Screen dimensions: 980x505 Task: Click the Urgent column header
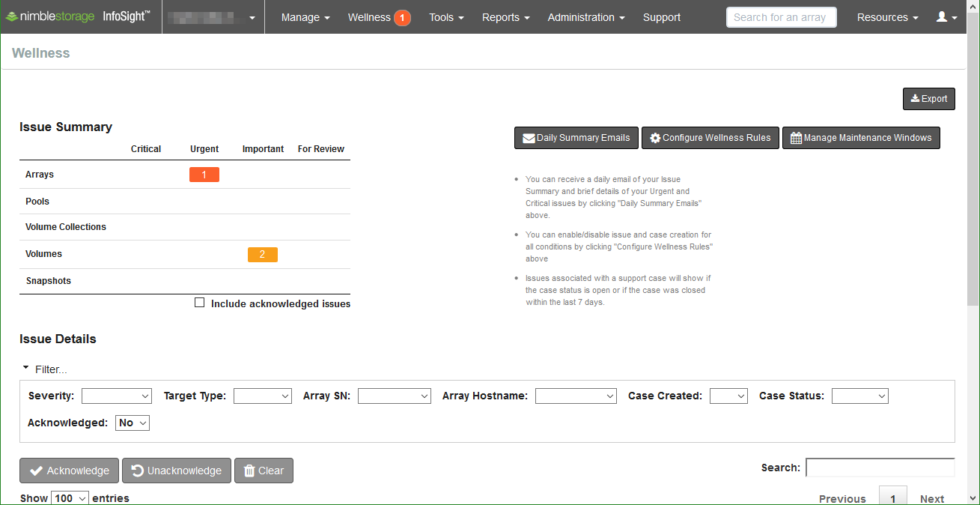(x=204, y=149)
